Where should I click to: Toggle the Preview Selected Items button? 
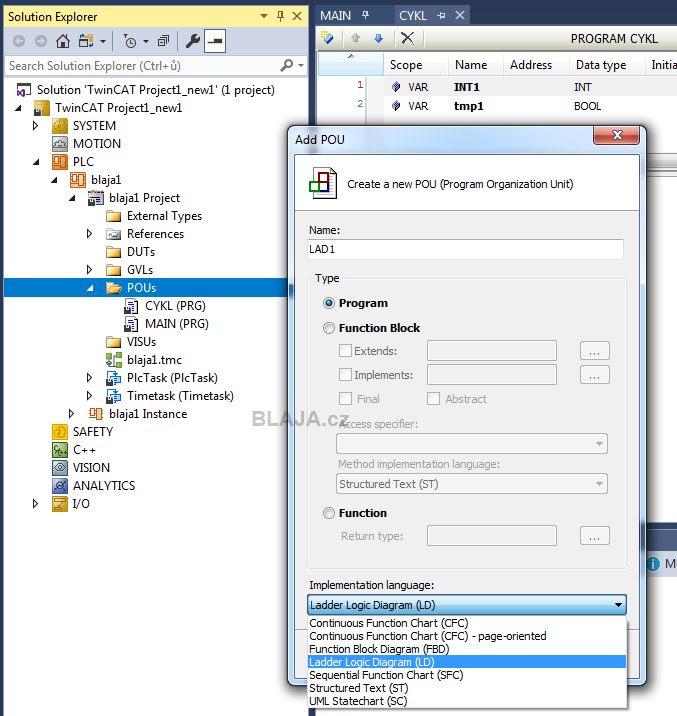215,41
